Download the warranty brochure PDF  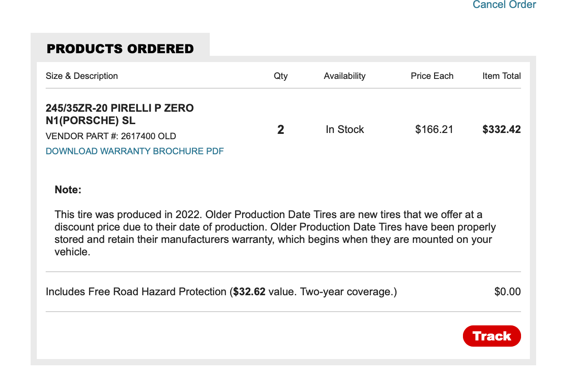134,151
